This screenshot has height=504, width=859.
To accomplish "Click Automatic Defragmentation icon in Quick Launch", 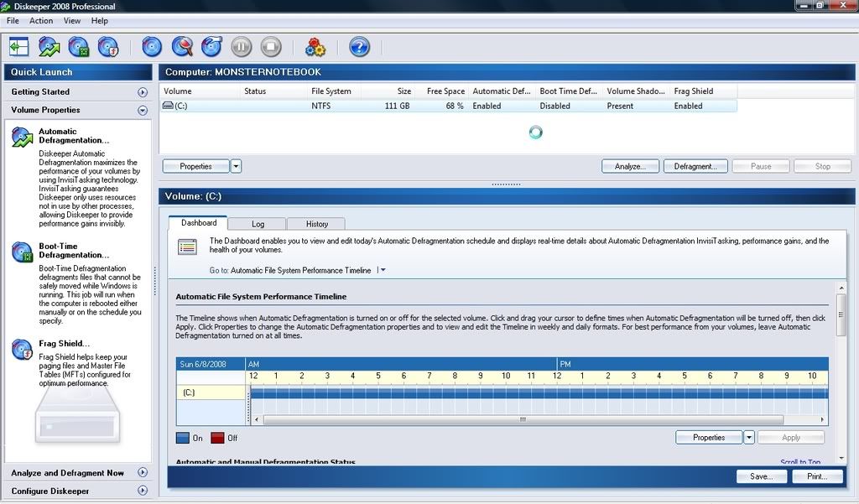I will point(23,138).
